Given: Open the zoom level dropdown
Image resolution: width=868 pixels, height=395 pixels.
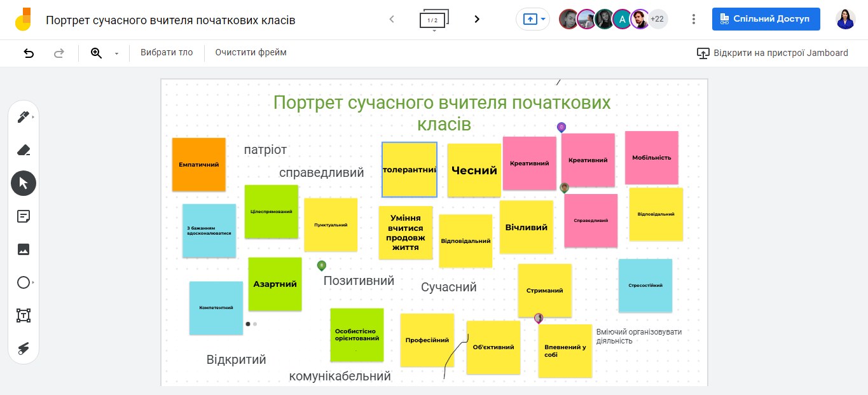Looking at the screenshot, I should (x=116, y=53).
